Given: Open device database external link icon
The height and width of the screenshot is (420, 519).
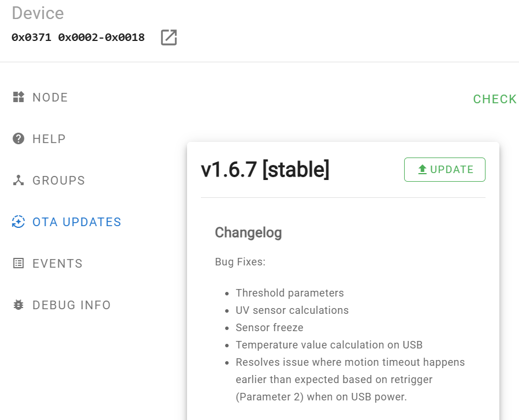Looking at the screenshot, I should [169, 37].
